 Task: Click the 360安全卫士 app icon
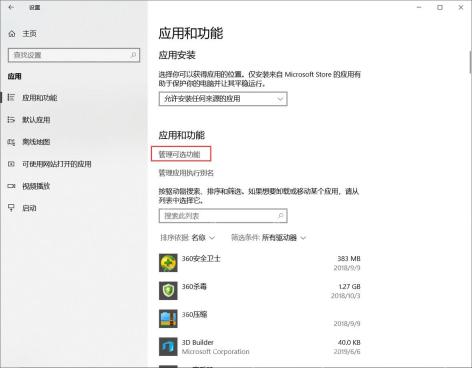pos(168,263)
